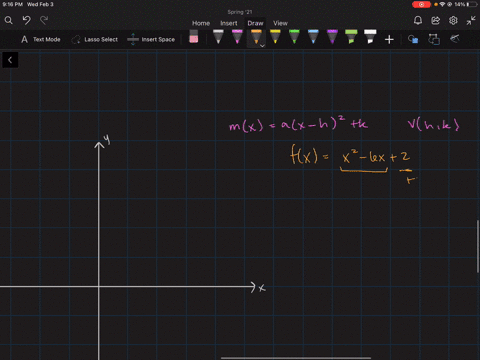Select the white highlighter
480x360 pixels.
point(370,37)
